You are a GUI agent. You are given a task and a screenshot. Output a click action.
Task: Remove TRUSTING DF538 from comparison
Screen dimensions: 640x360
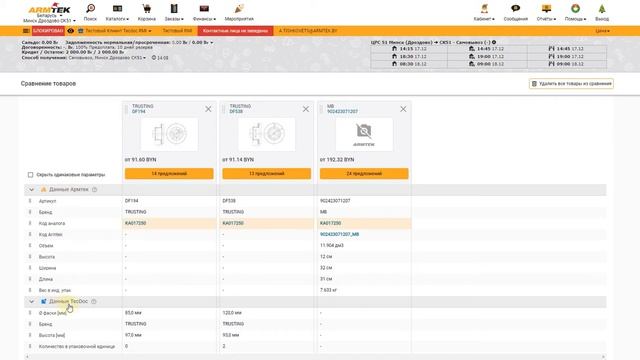click(306, 109)
